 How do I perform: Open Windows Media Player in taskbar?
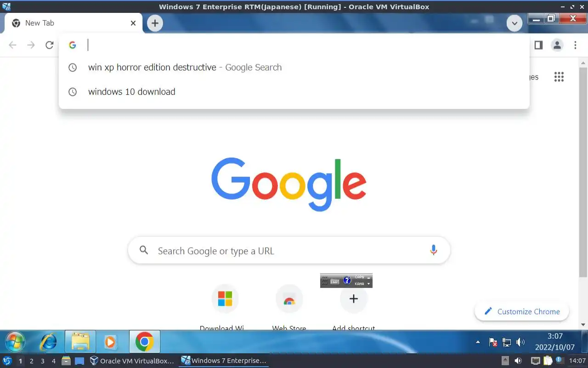(110, 342)
